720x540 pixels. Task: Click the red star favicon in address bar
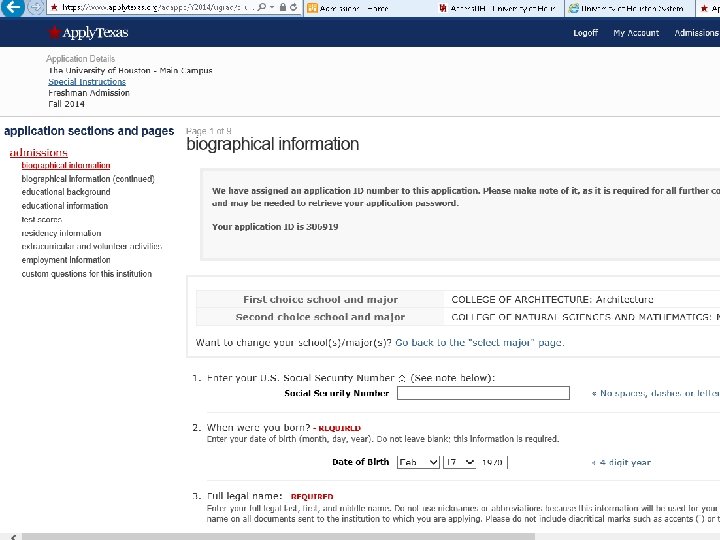(54, 7)
